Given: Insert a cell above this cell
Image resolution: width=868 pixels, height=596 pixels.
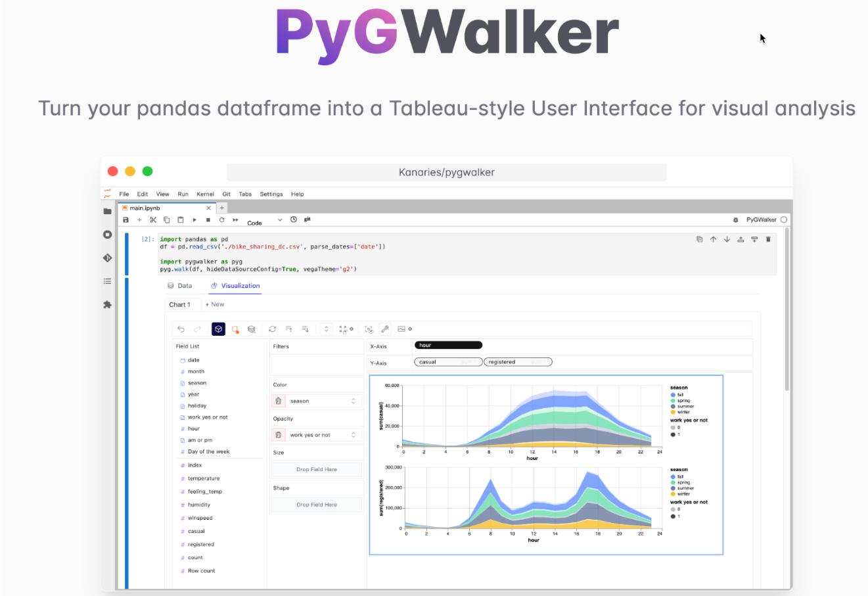Looking at the screenshot, I should pos(741,239).
